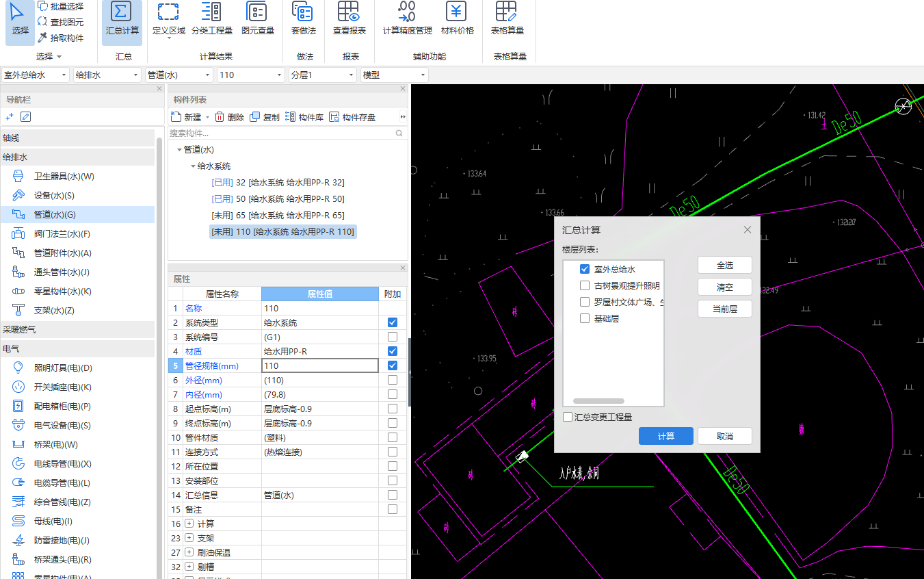The image size is (924, 579).
Task: Click 计算 button in dialog
Action: pyautogui.click(x=666, y=436)
